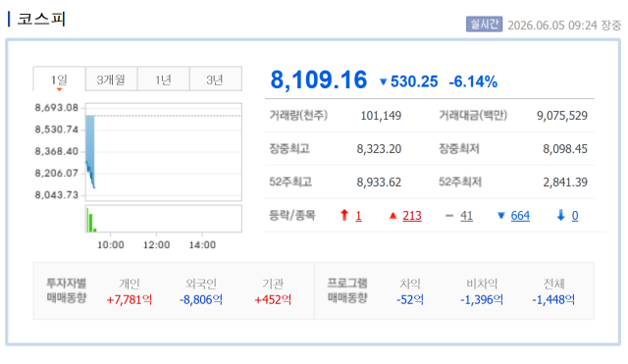Click the intraday KOSPI price chart
Viewport: 628px width, 364px height.
tap(164, 152)
